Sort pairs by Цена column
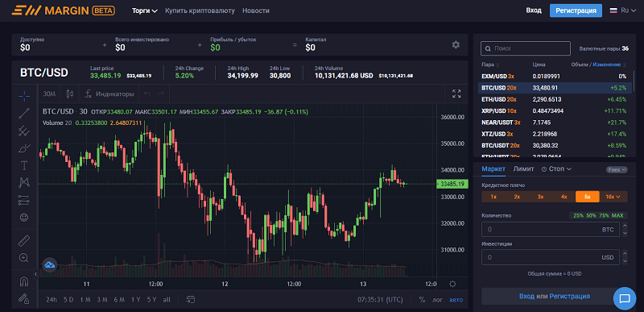The height and width of the screenshot is (312, 644). pyautogui.click(x=539, y=65)
